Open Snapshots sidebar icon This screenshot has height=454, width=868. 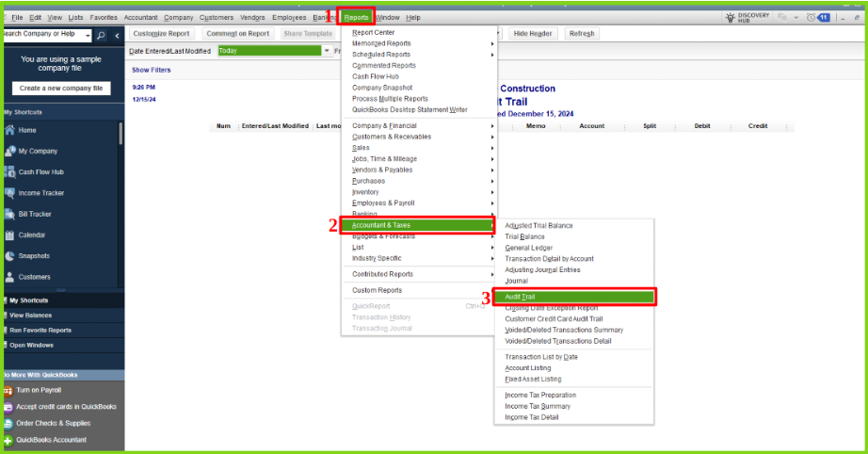9,256
